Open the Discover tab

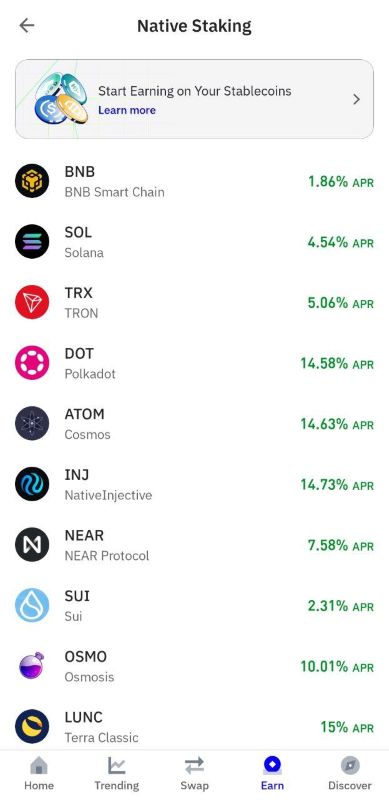(350, 773)
